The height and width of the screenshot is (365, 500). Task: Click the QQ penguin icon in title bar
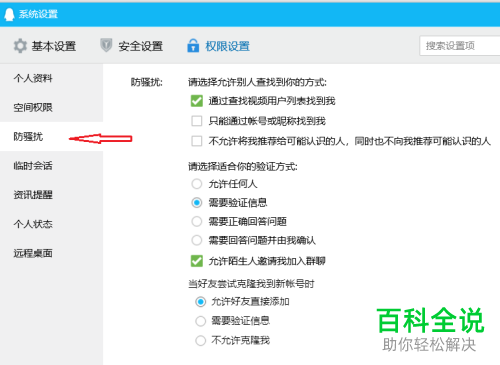point(9,14)
